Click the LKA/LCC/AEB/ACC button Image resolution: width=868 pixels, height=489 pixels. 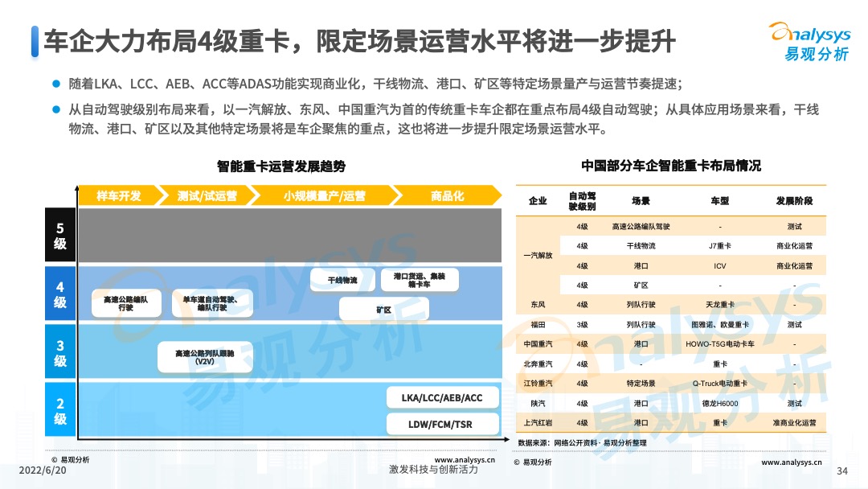point(444,396)
